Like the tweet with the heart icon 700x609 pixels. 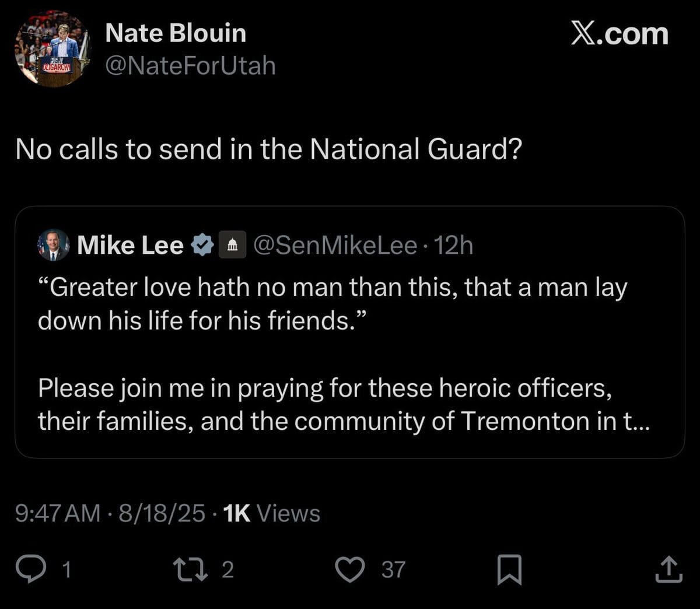[351, 569]
